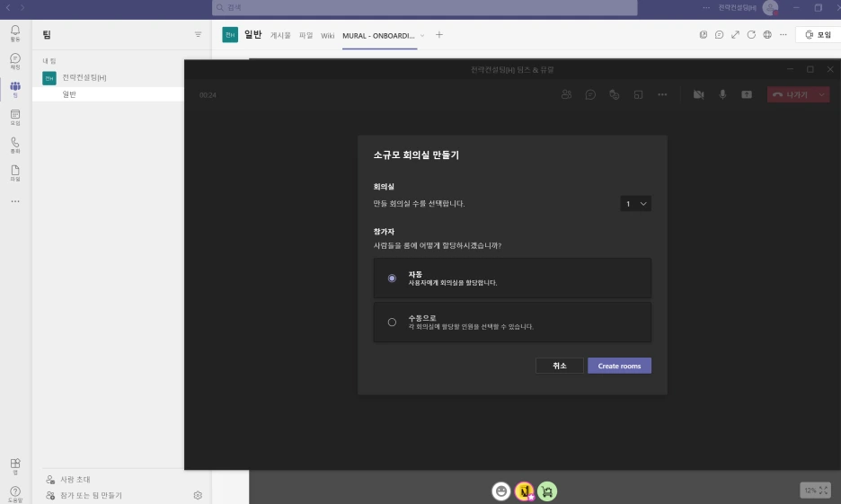Open the Files tab in channel

[305, 35]
